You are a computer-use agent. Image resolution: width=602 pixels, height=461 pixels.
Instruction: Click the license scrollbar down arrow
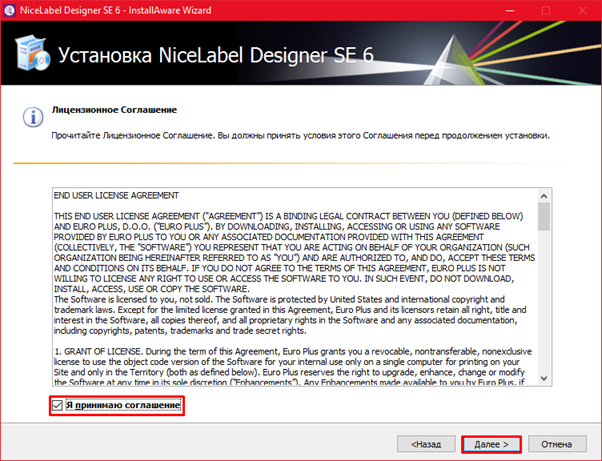[544, 378]
